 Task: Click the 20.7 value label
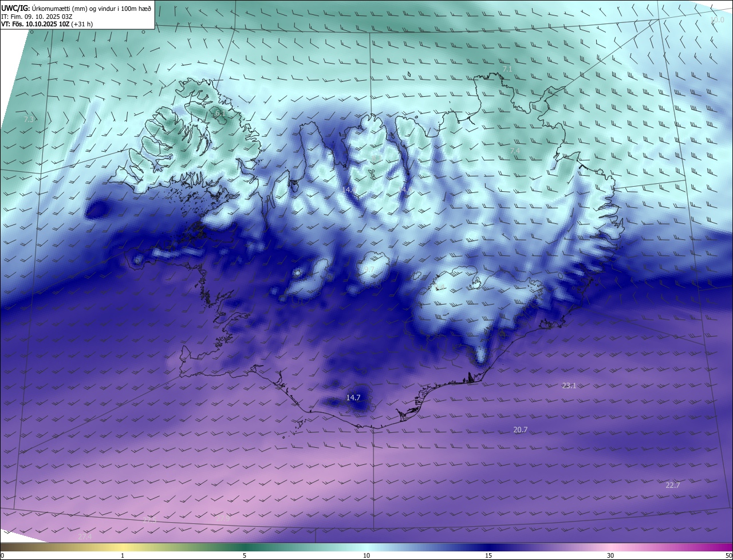click(x=520, y=429)
